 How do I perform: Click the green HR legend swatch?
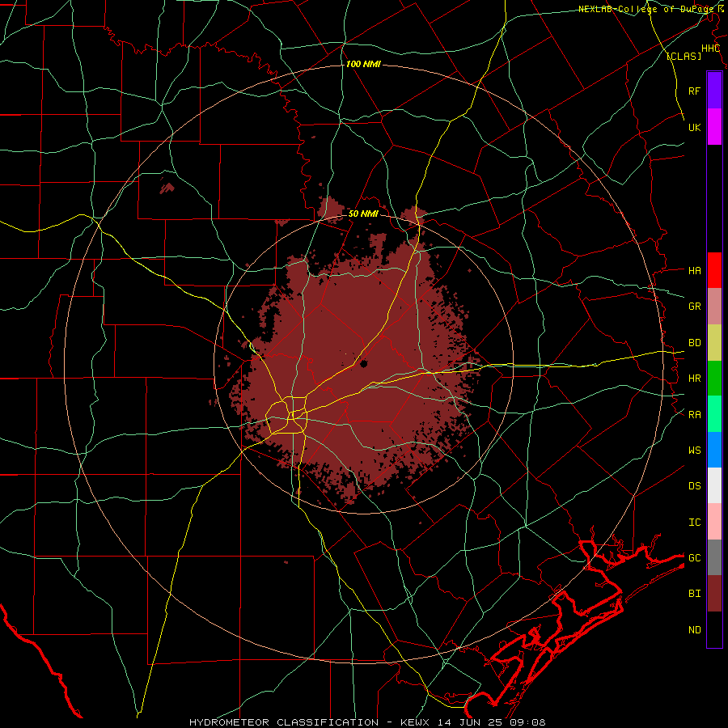tap(714, 379)
